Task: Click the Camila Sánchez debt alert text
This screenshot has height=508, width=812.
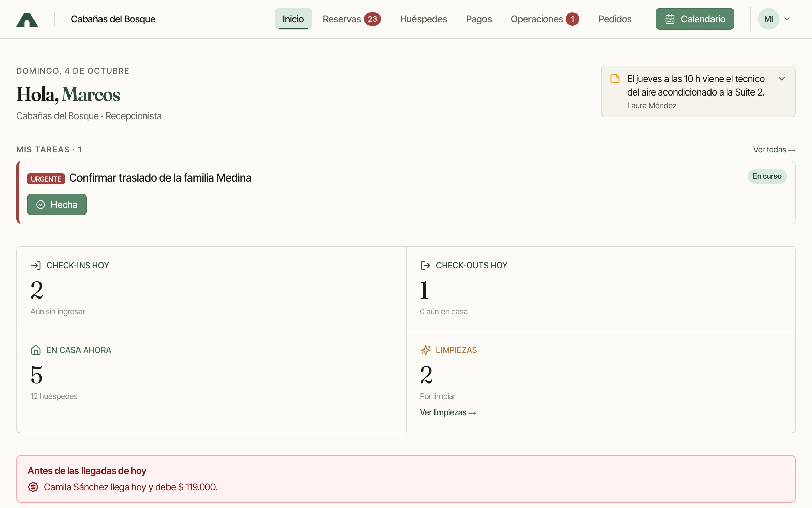Action: [131, 487]
